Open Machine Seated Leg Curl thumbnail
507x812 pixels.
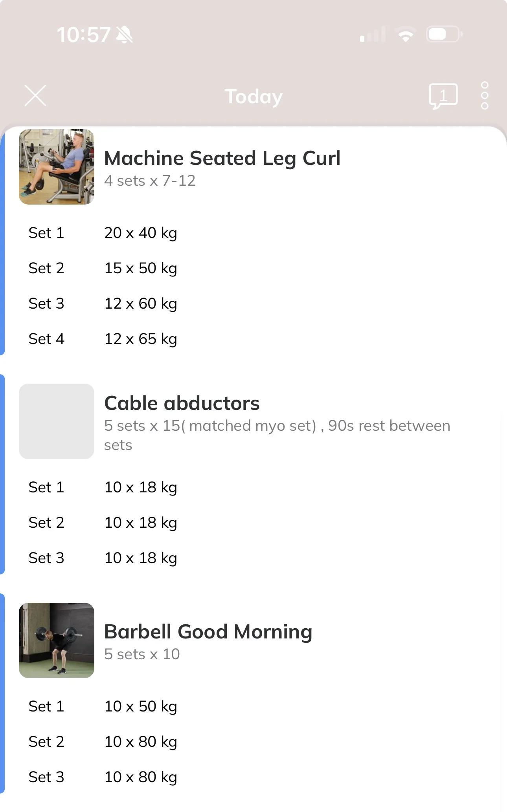coord(57,167)
